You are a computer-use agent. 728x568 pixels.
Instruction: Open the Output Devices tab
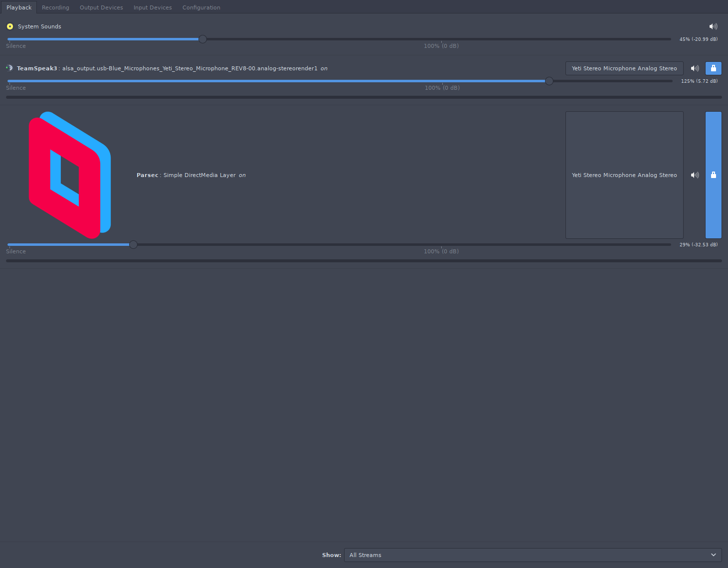click(101, 7)
